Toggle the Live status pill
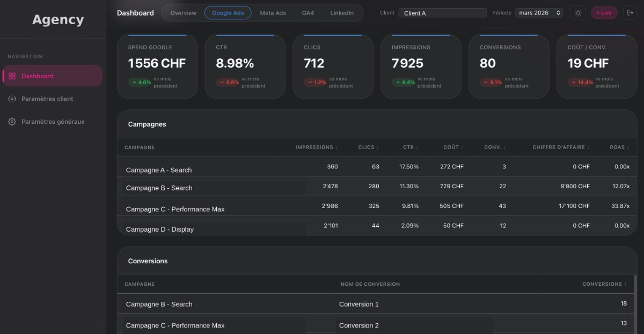The image size is (644, 334). [604, 13]
